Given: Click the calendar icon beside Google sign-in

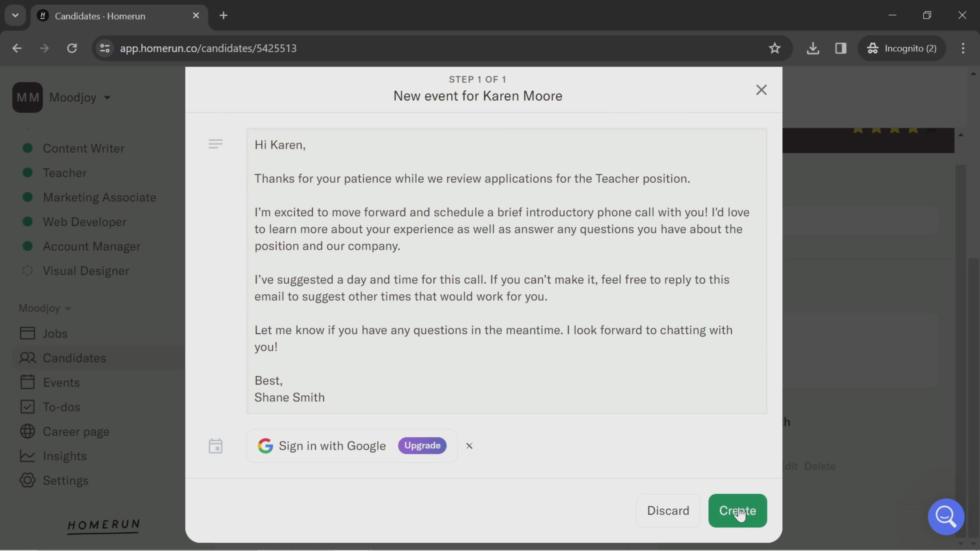Looking at the screenshot, I should (215, 446).
